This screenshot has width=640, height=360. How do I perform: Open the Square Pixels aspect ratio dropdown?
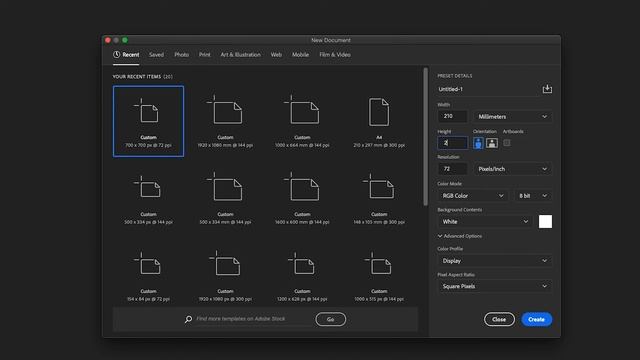(495, 286)
